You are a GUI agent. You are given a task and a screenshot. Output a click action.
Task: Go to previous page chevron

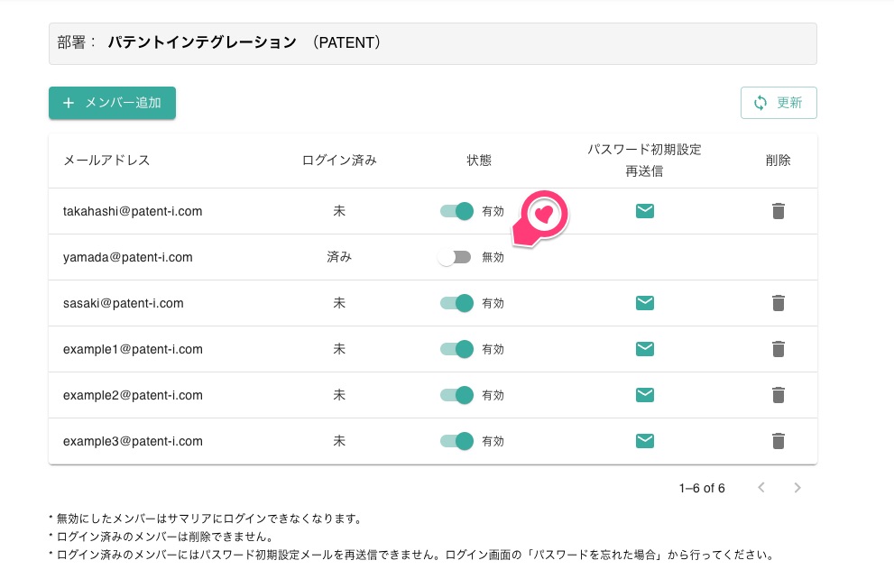pos(761,487)
